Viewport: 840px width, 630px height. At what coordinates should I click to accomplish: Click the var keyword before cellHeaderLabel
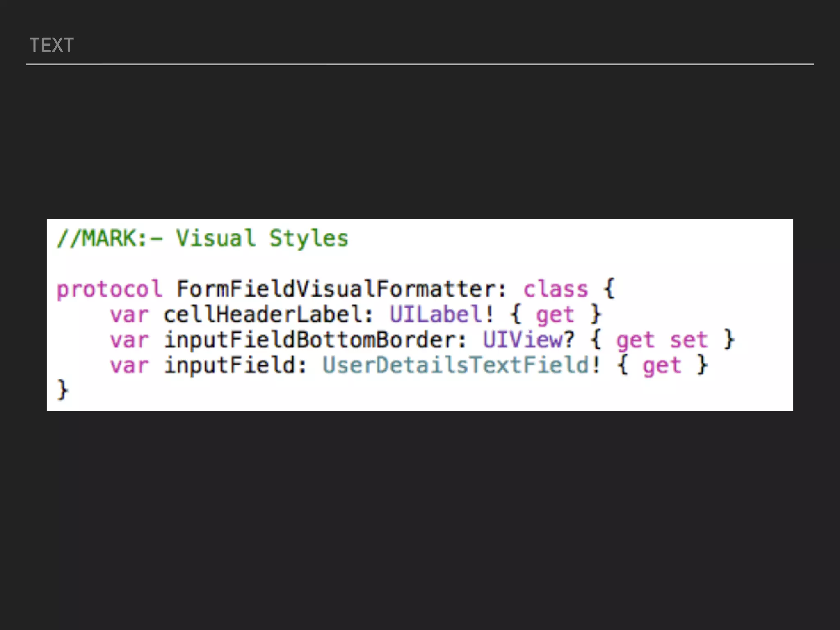point(129,315)
